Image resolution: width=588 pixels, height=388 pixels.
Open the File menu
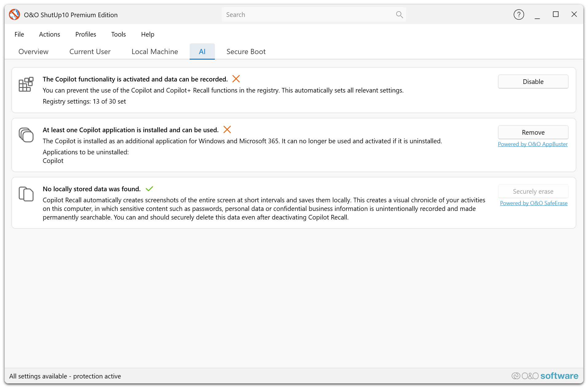click(19, 34)
